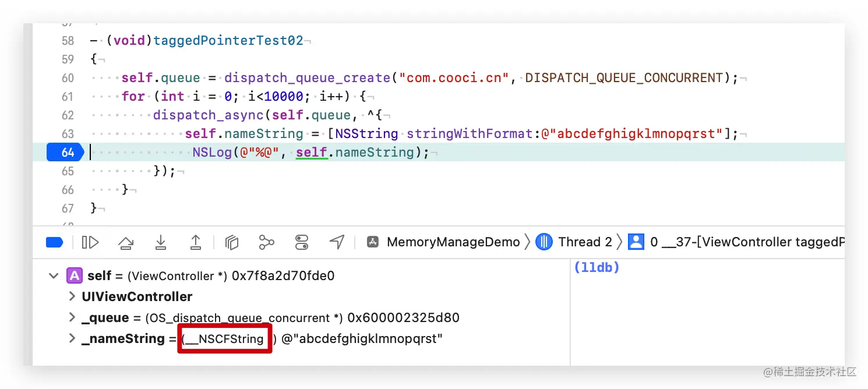Select the Continue program execution icon
The width and height of the screenshot is (868, 389).
point(90,242)
